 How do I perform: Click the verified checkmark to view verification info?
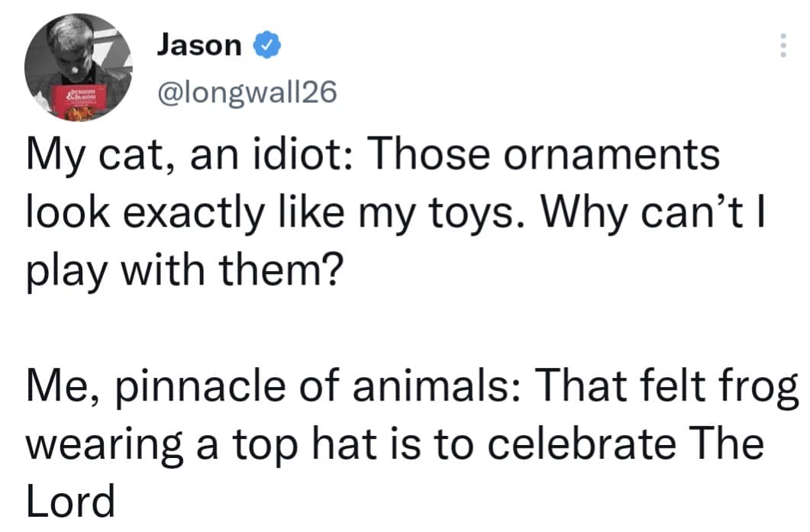pyautogui.click(x=266, y=44)
